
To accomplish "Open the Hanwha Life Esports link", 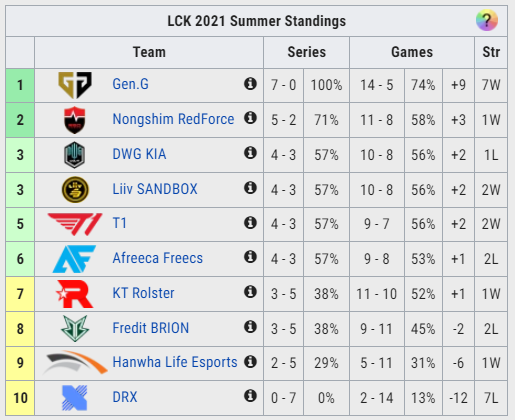I will coord(175,362).
